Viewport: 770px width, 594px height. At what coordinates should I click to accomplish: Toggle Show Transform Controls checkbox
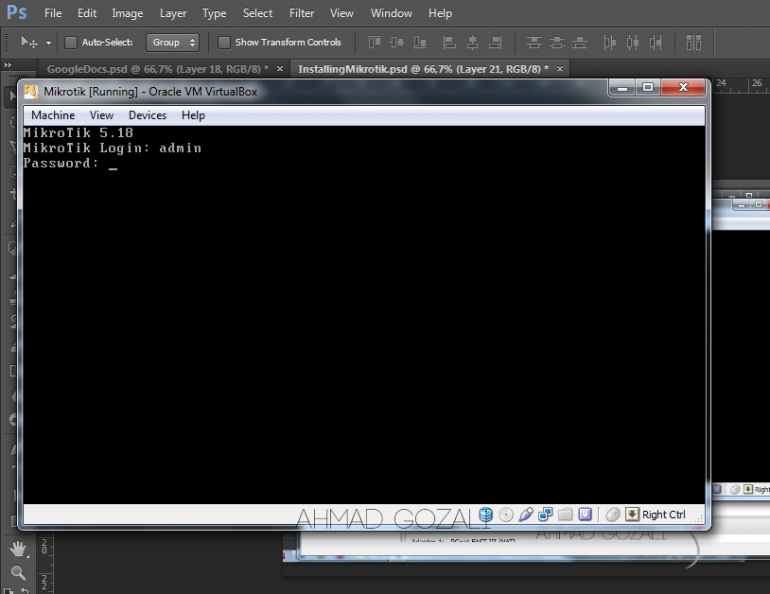tap(224, 43)
